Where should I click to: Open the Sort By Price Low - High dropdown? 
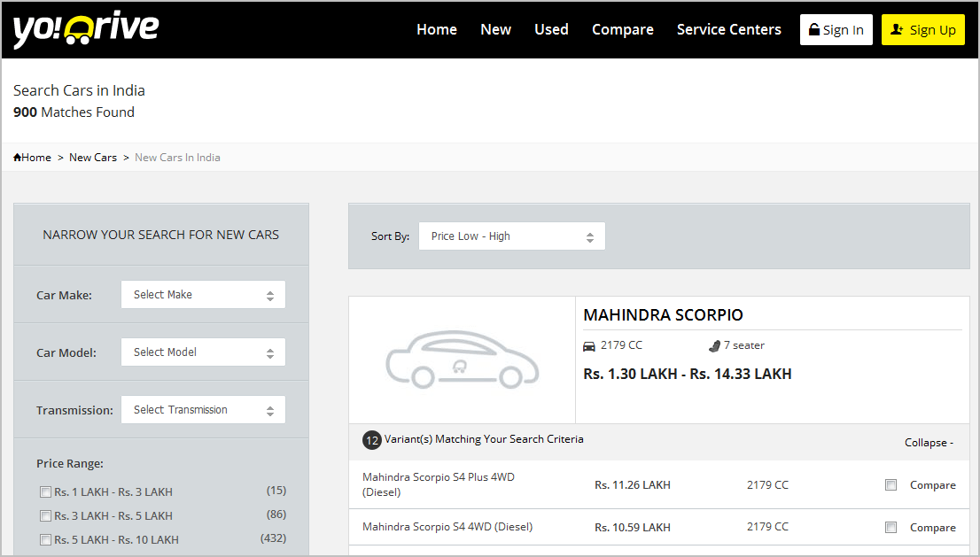click(512, 236)
